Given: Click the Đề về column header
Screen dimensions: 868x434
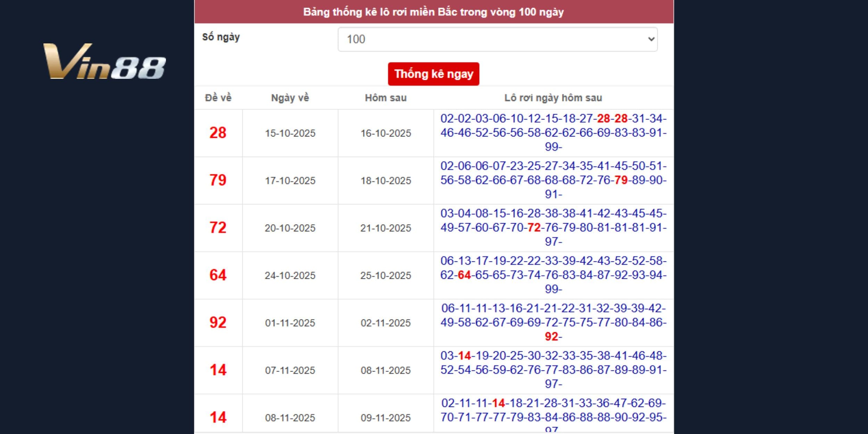Looking at the screenshot, I should click(218, 98).
